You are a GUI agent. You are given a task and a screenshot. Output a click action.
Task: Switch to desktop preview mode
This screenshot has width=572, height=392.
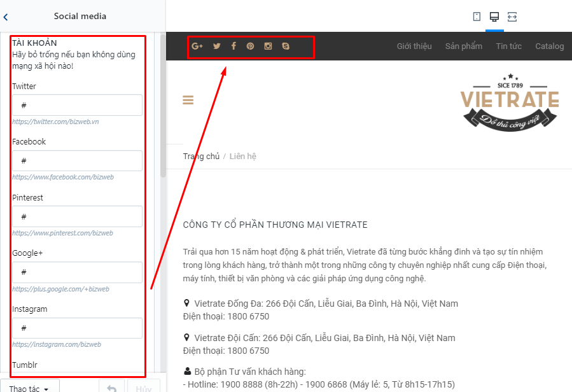click(x=494, y=17)
